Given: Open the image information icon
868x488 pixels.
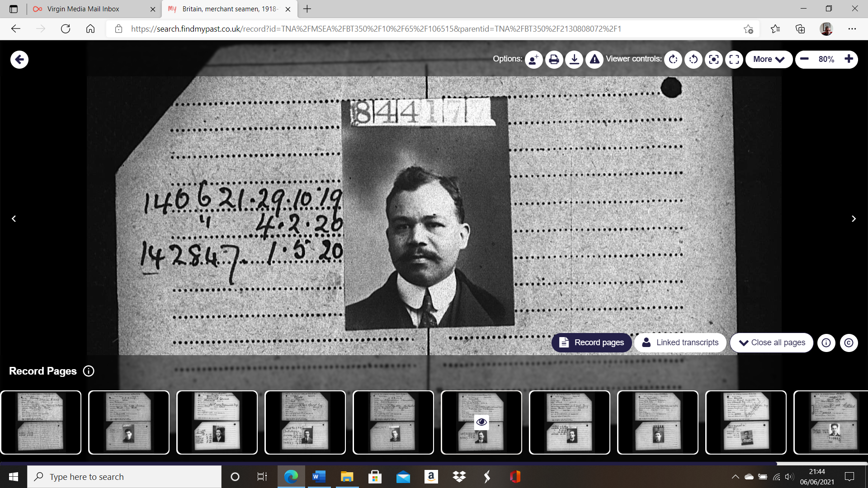Looking at the screenshot, I should [826, 343].
